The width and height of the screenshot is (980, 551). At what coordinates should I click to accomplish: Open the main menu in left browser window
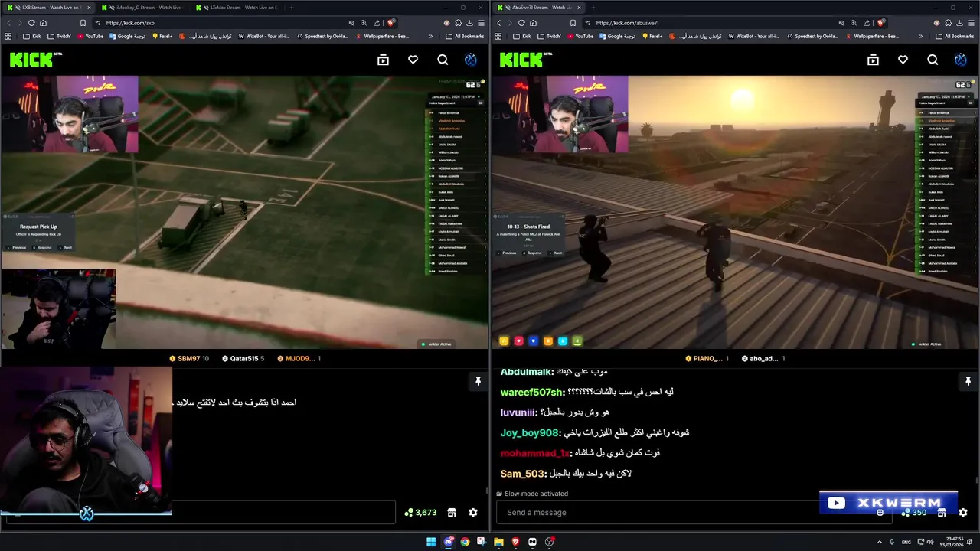481,23
